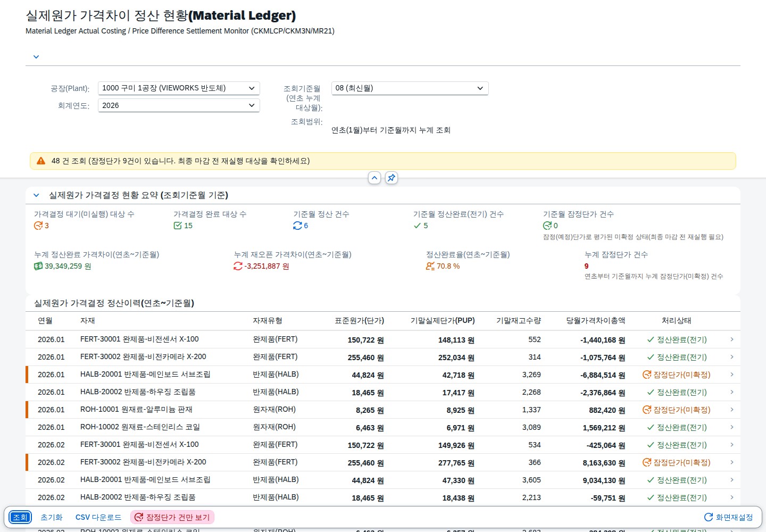Viewport: 766px width, 532px height.
Task: Click the cumulative provisional count 9
Action: (x=586, y=266)
